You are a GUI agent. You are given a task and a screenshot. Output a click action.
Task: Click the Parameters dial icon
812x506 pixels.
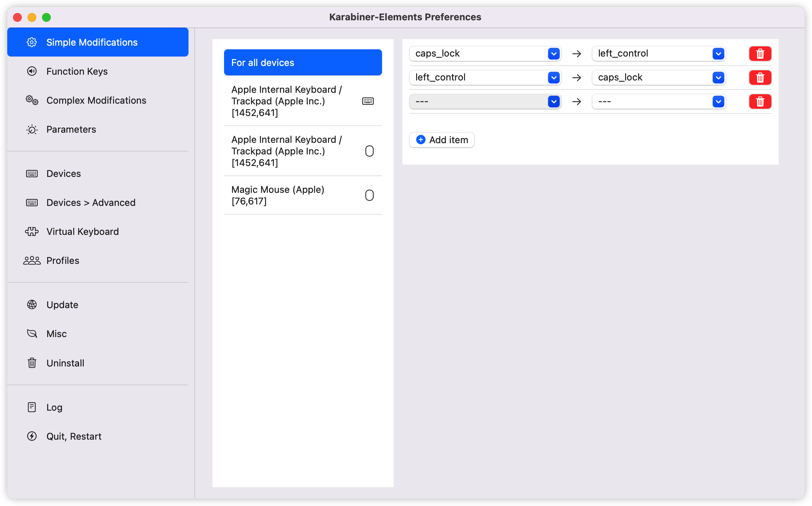pos(32,129)
